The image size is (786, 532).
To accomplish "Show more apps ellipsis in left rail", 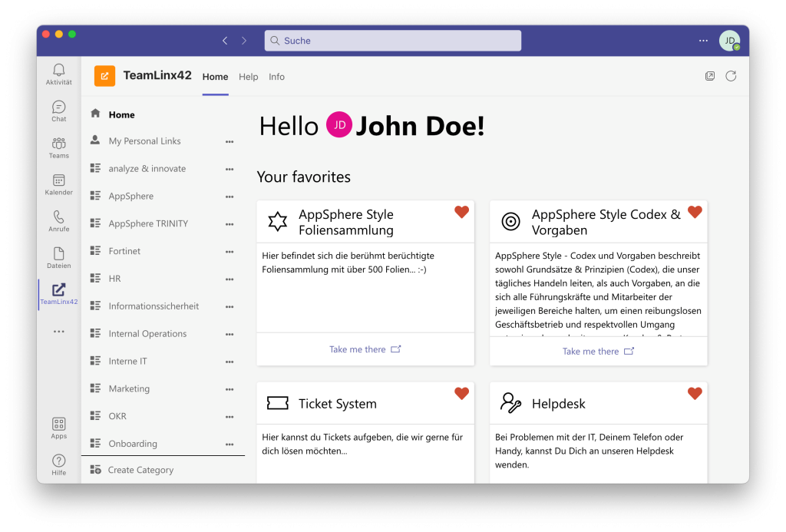I will (x=59, y=332).
